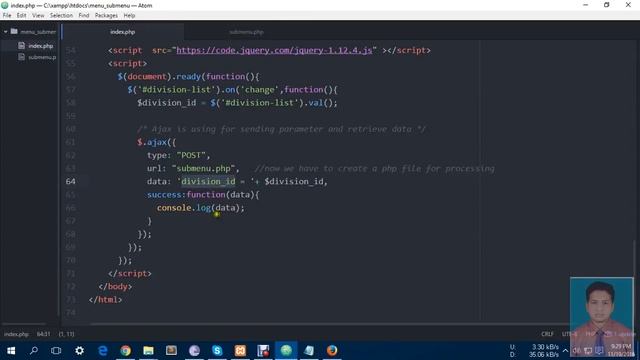
Task: Open the Help menu
Action: [x=129, y=16]
